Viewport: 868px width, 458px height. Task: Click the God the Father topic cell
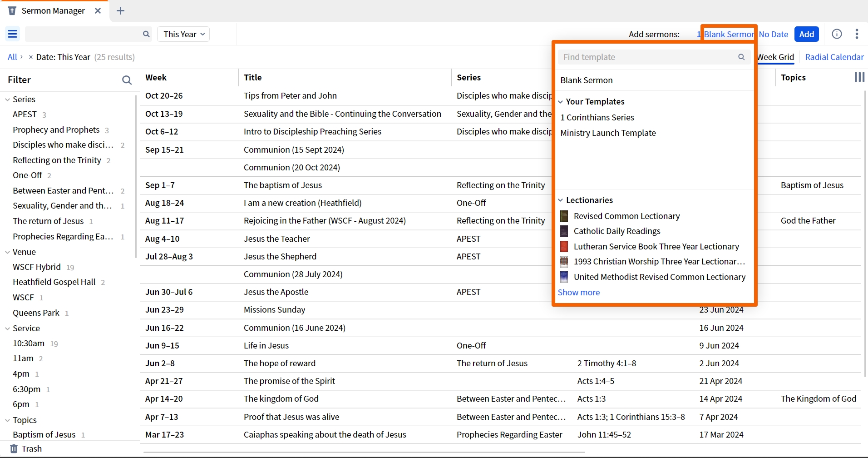coord(808,221)
